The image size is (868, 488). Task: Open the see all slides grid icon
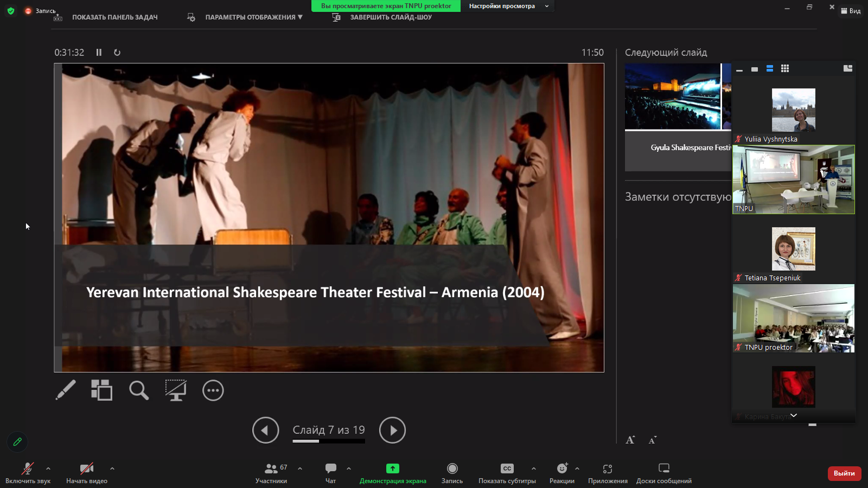point(101,390)
